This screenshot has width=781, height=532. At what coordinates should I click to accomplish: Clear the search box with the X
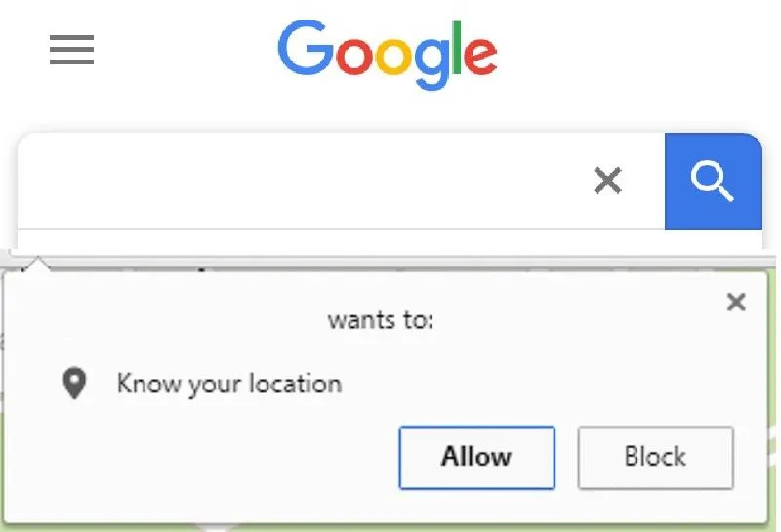(607, 181)
